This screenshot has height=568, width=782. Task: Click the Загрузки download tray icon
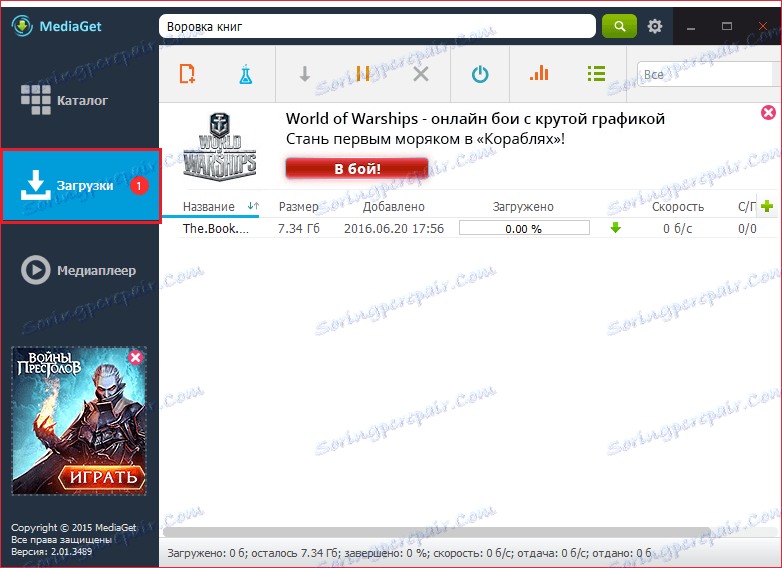(35, 185)
